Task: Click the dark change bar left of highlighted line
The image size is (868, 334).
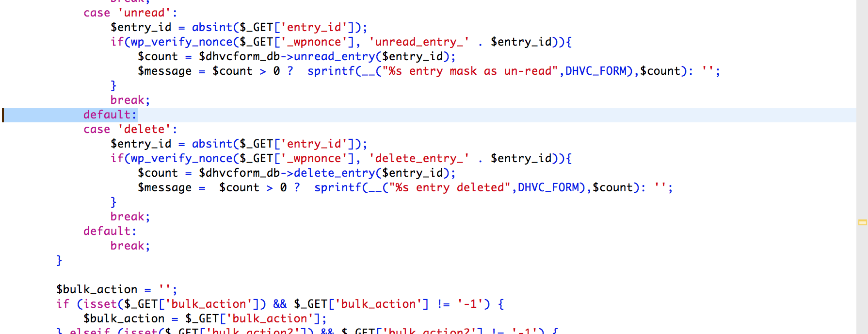Action: tap(3, 115)
